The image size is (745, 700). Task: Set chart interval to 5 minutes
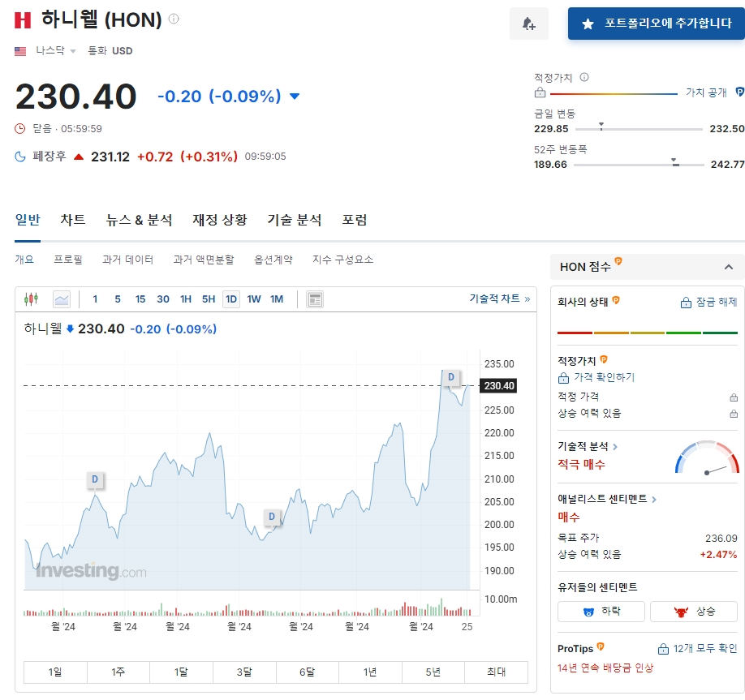tap(118, 299)
